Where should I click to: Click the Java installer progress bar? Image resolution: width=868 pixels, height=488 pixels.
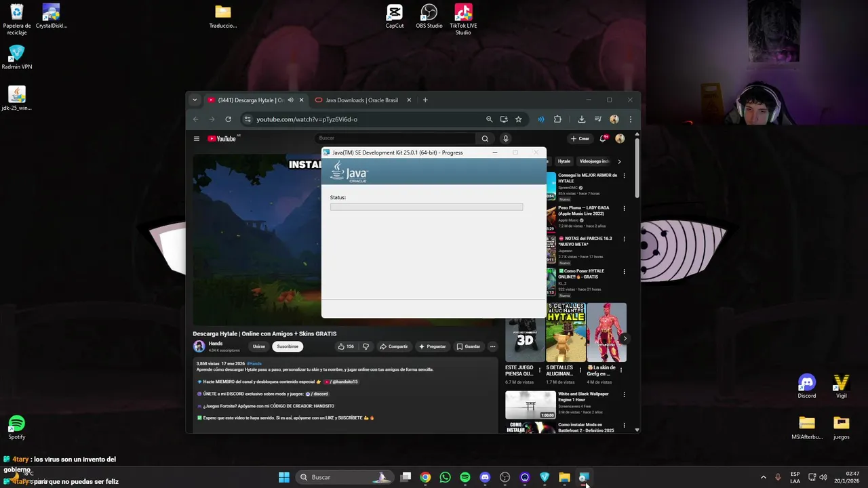[427, 207]
